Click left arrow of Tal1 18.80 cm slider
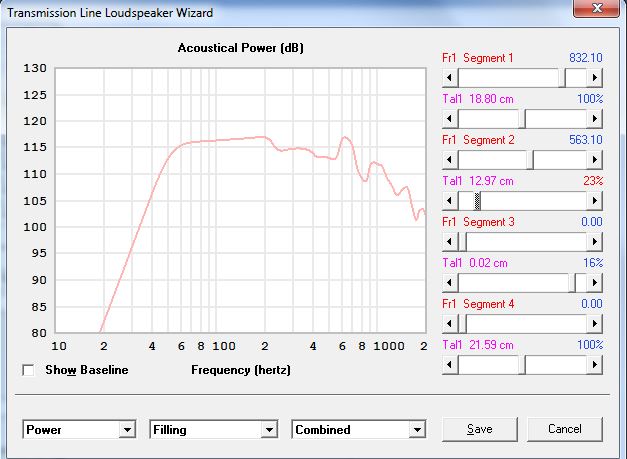 click(x=450, y=119)
